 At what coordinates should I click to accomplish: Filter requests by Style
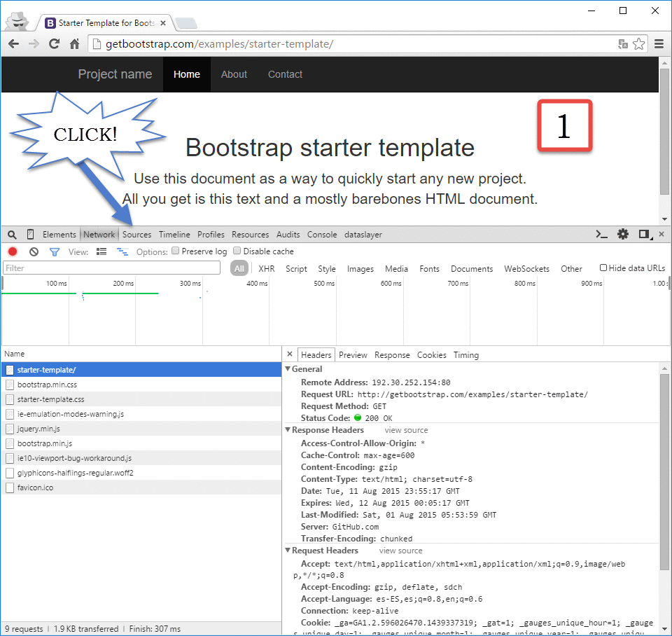[327, 269]
